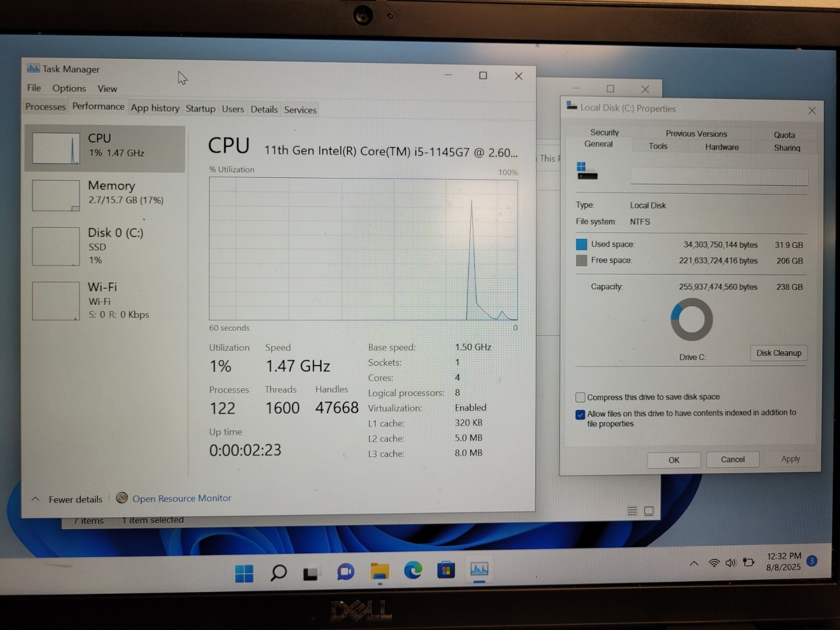Launch Microsoft Edge from the taskbar
Image resolution: width=840 pixels, height=630 pixels.
click(x=413, y=570)
